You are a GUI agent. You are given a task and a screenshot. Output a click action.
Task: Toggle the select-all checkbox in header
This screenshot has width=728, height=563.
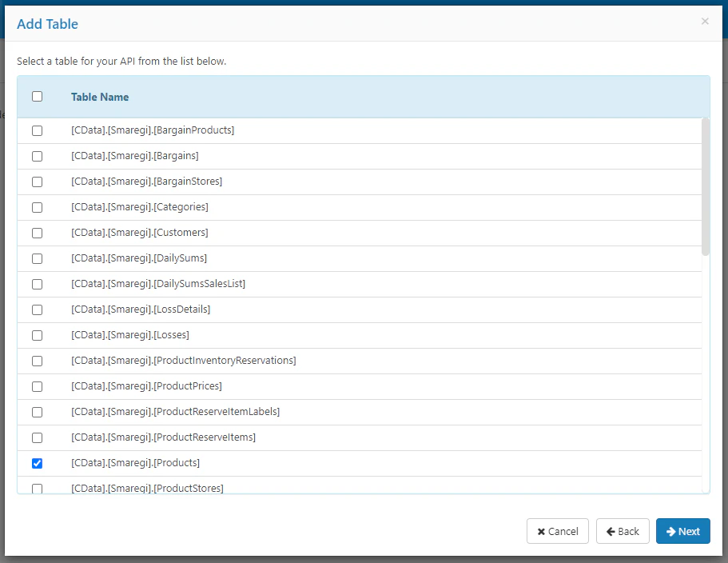[37, 96]
